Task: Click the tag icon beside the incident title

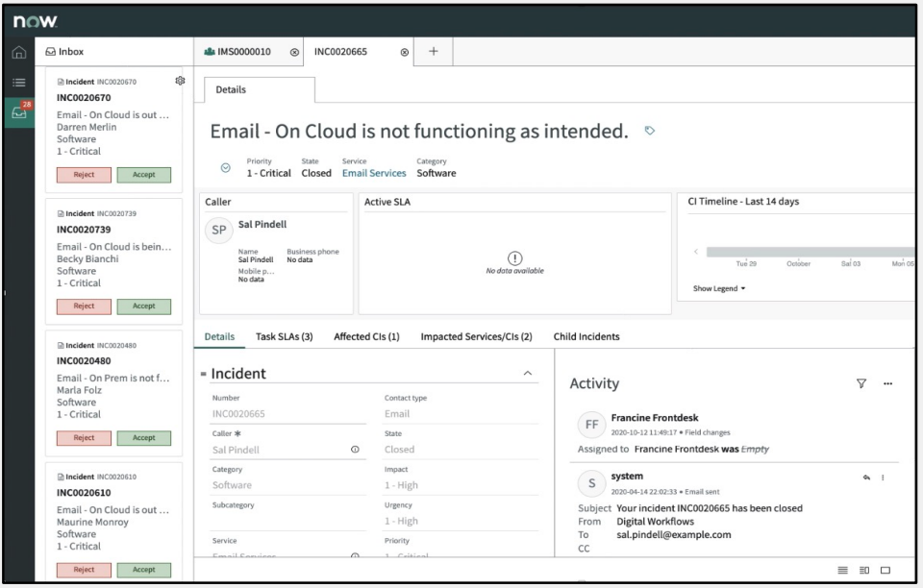Action: click(649, 130)
